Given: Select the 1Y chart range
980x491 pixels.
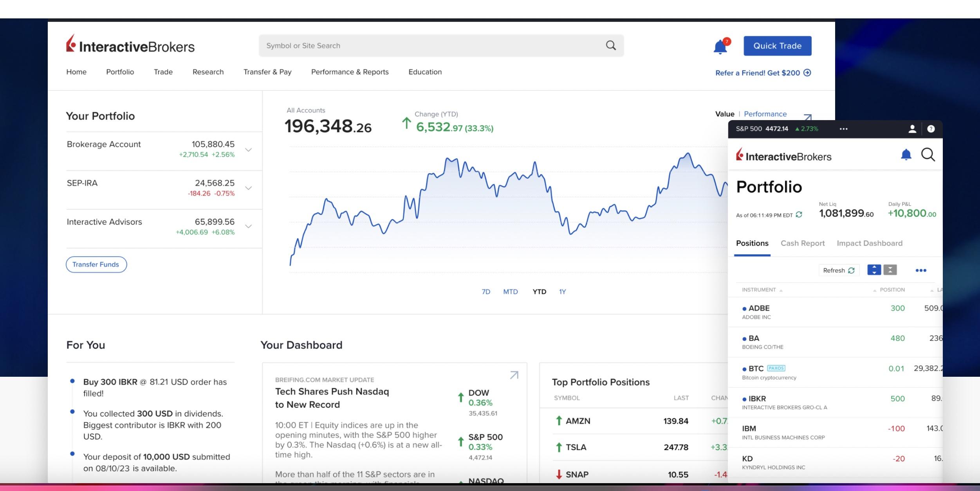Looking at the screenshot, I should coord(563,291).
